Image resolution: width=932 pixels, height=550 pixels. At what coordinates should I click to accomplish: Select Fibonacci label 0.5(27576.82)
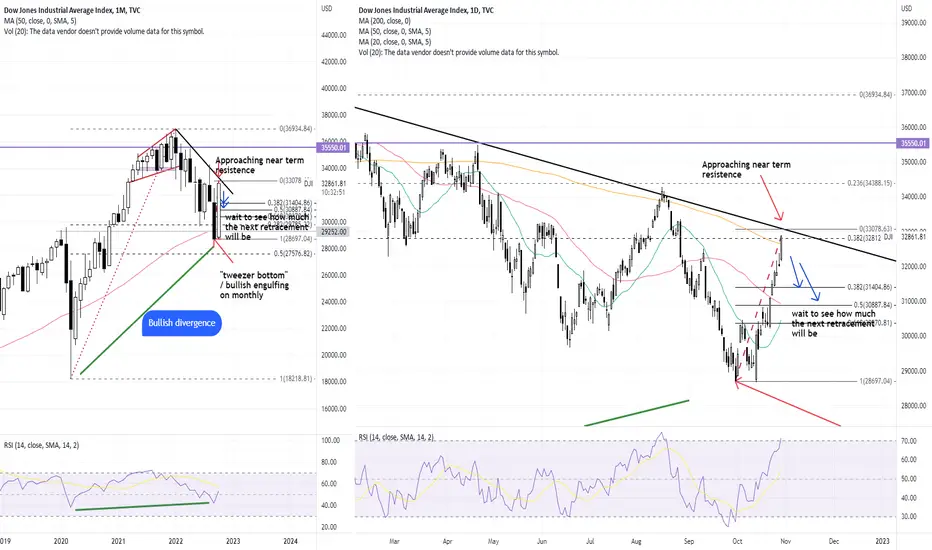(292, 253)
